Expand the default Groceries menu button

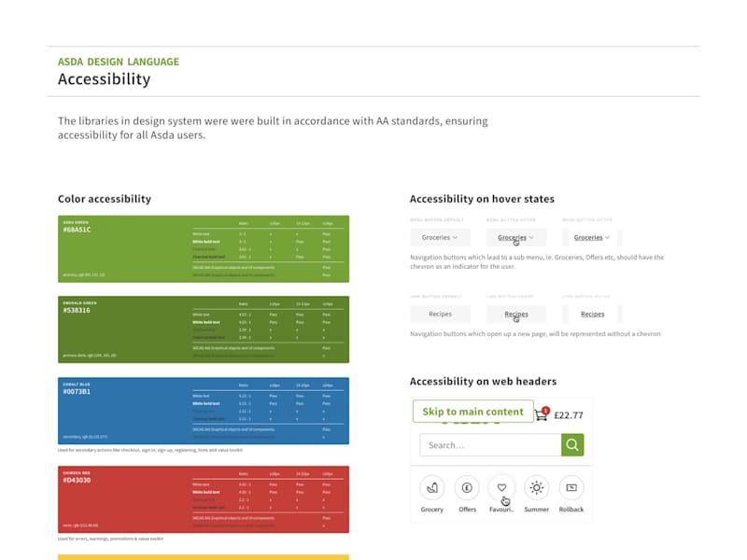[x=440, y=237]
